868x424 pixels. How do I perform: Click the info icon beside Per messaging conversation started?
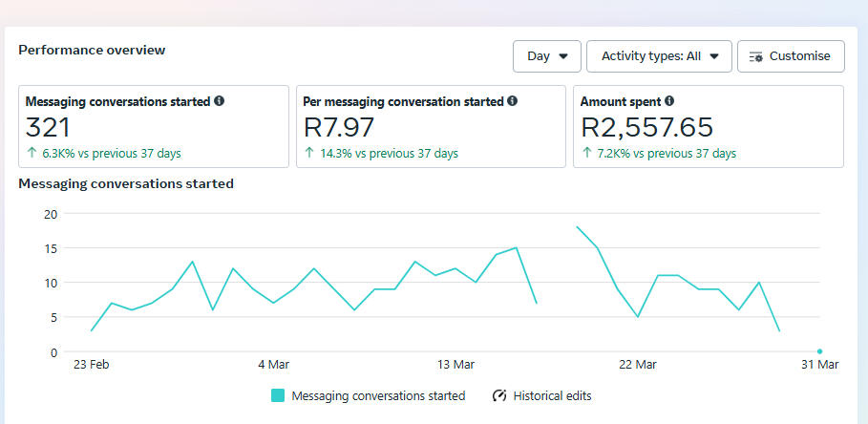click(x=513, y=101)
